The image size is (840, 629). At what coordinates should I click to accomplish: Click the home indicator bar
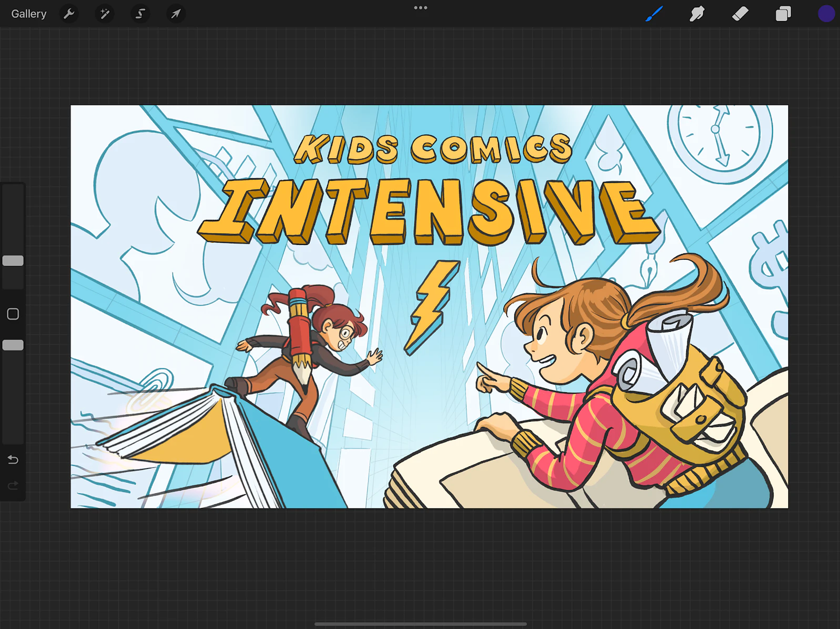click(420, 624)
